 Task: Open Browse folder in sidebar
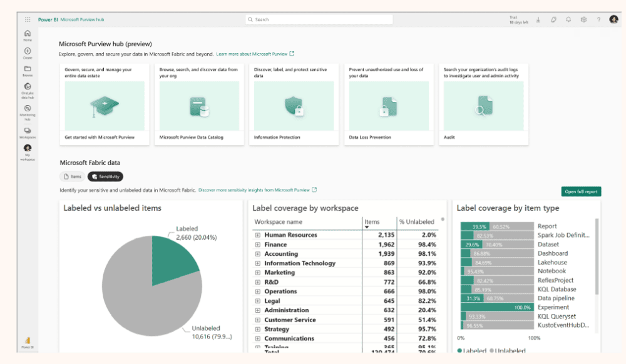click(28, 71)
